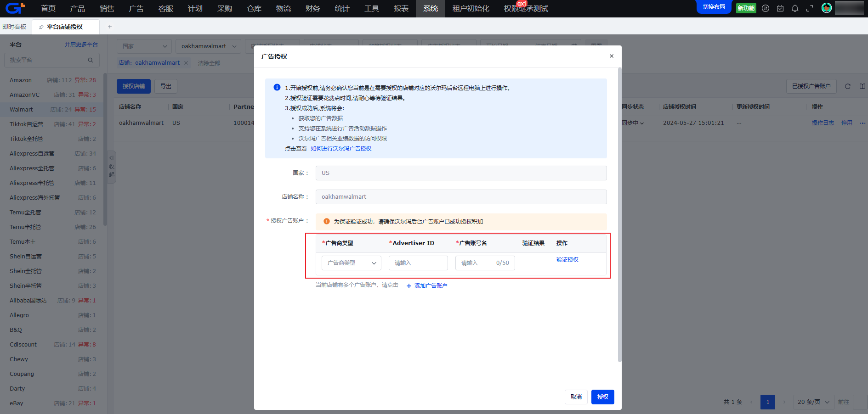868x414 pixels.
Task: Switch to 即时看板 tab
Action: click(15, 27)
